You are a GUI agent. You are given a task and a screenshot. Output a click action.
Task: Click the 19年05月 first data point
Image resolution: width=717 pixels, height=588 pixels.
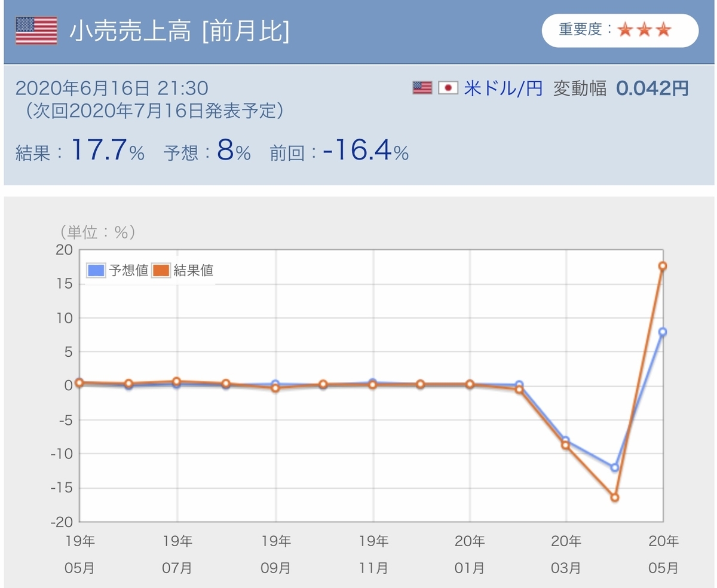click(x=79, y=382)
